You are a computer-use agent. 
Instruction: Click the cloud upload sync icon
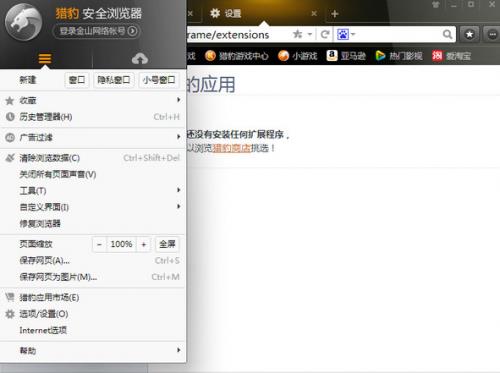tap(140, 59)
